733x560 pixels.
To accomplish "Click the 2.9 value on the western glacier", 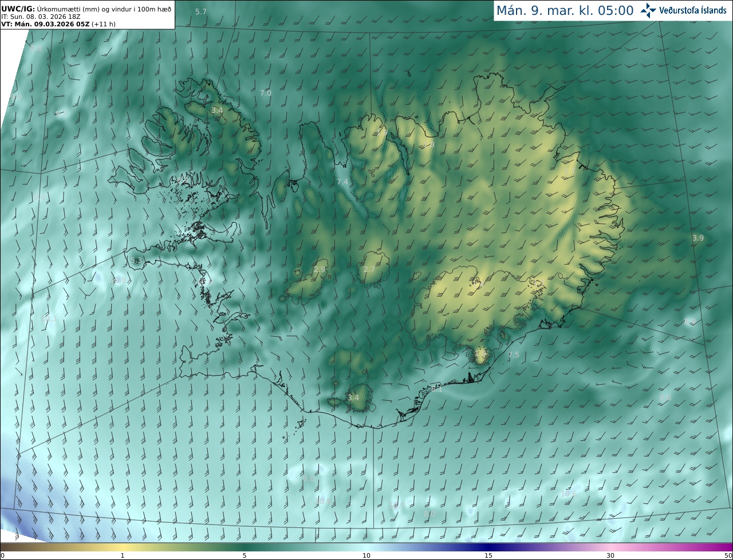I will pyautogui.click(x=320, y=269).
